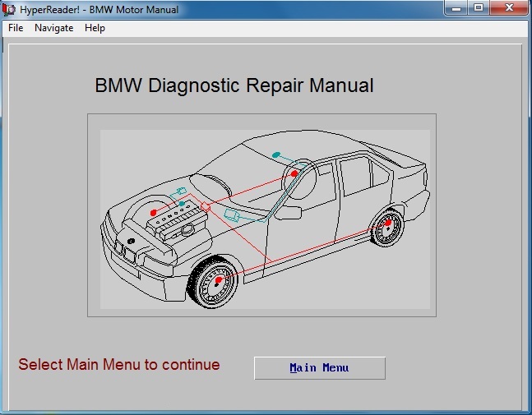
Task: Click the teal component on the car roof
Action: (276, 154)
